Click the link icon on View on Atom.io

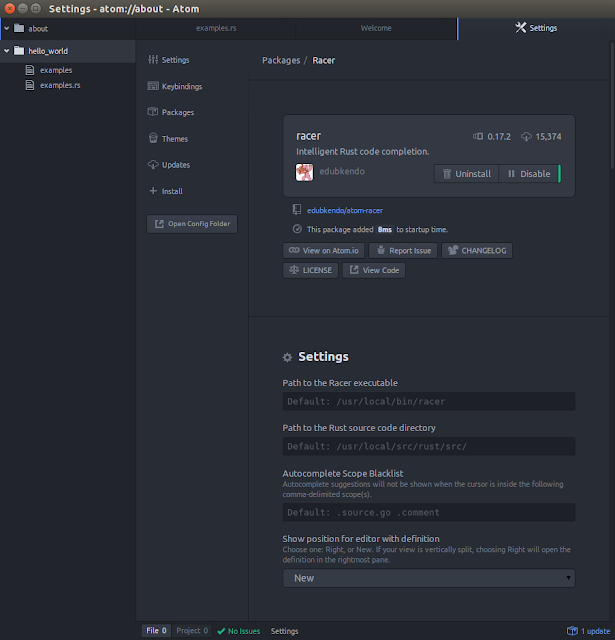point(294,250)
